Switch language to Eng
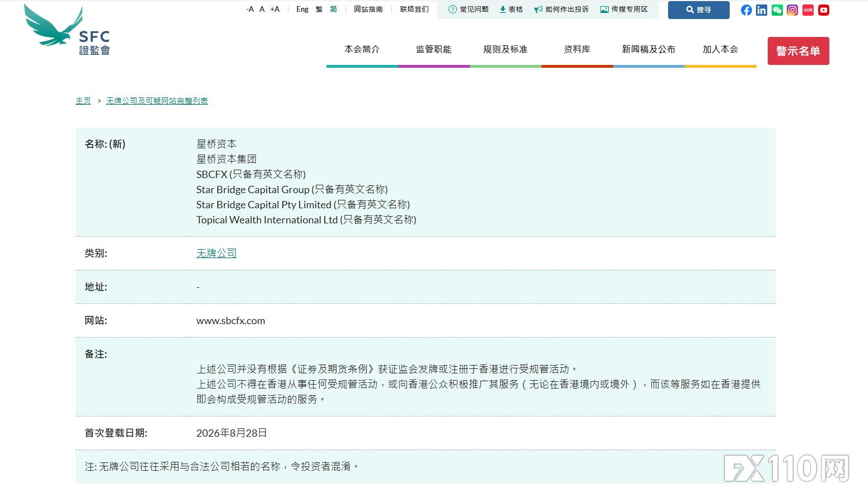 click(302, 10)
